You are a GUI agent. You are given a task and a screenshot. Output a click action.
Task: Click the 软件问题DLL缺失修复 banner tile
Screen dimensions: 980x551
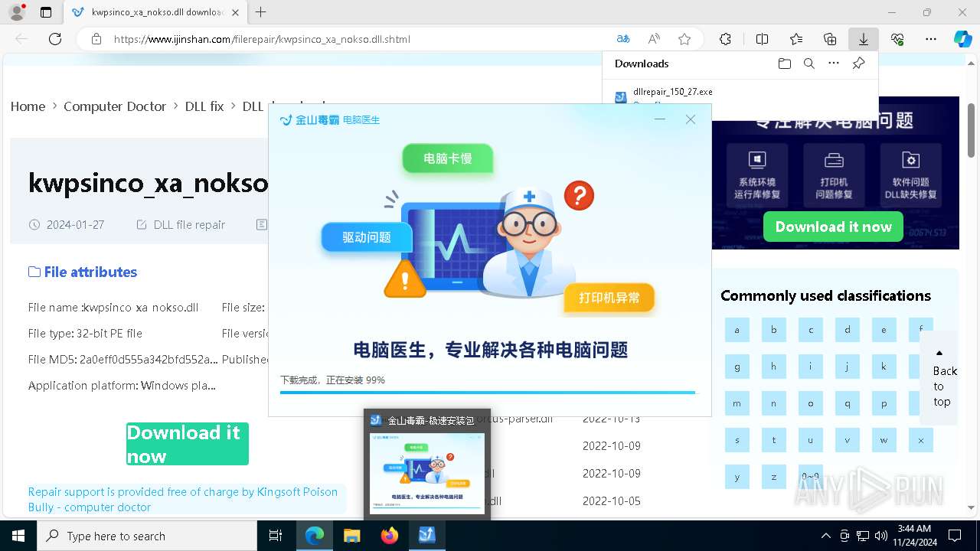[910, 174]
